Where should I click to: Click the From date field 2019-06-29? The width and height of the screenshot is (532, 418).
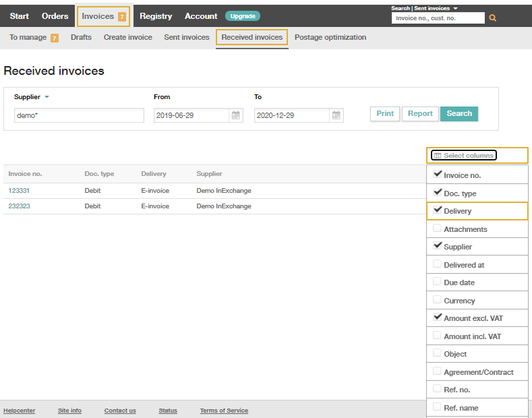tap(191, 115)
